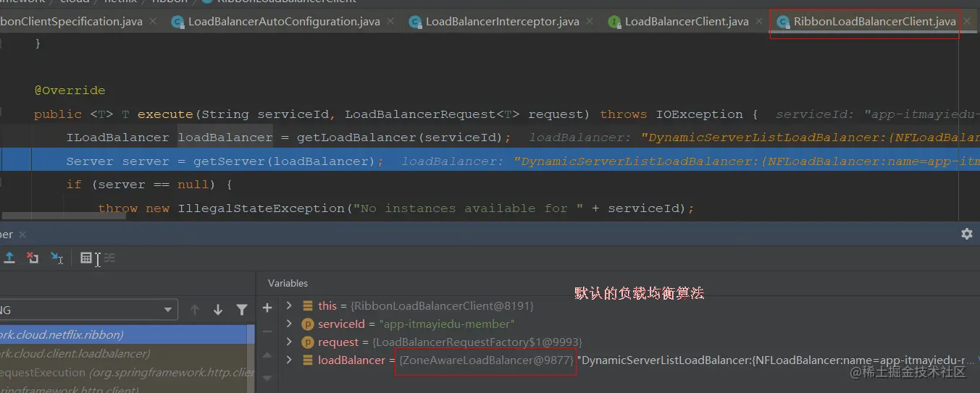Click the Variables panel header

[x=288, y=283]
